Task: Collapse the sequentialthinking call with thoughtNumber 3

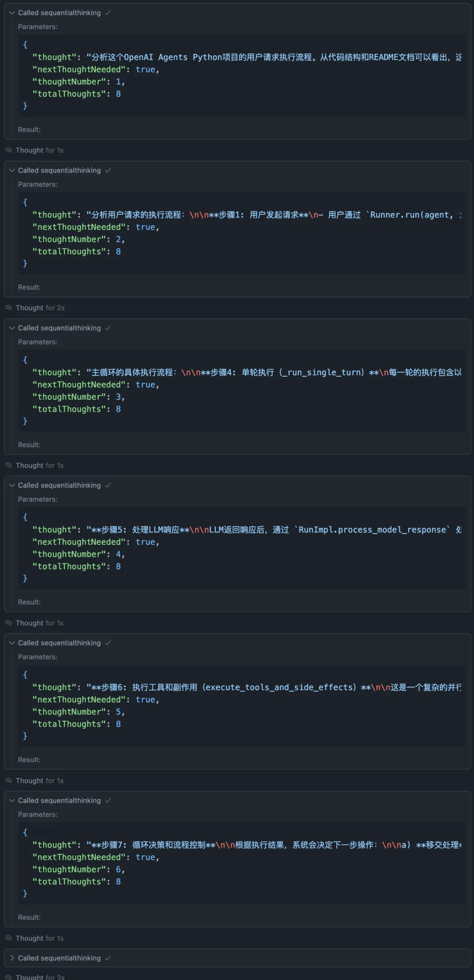Action: (12, 328)
